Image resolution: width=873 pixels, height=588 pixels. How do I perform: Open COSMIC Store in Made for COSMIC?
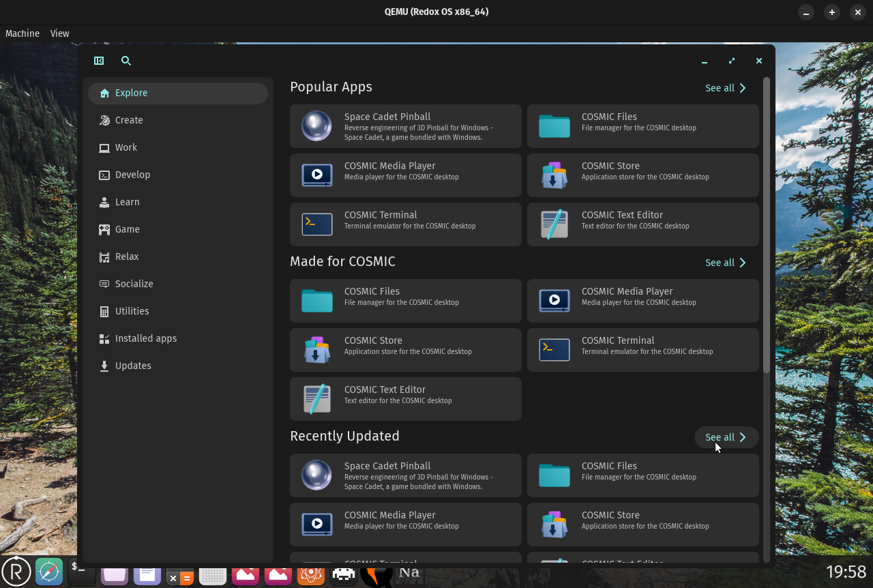[406, 350]
